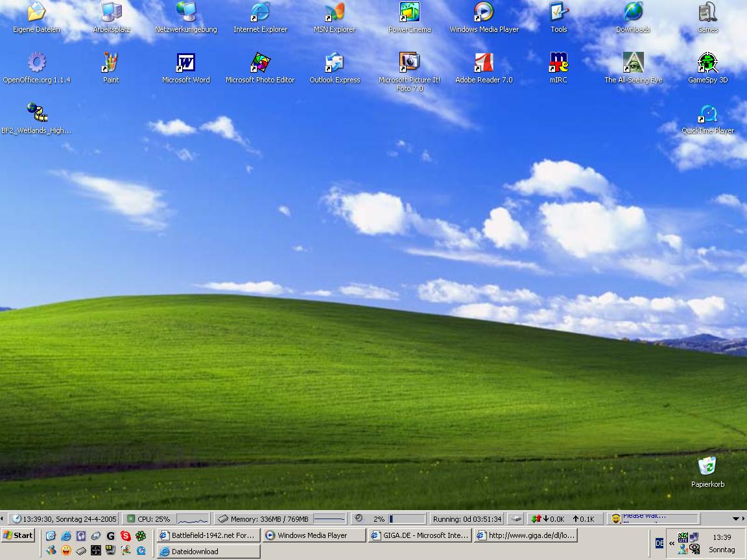Click the fan icon in Quick Launch

(96, 550)
